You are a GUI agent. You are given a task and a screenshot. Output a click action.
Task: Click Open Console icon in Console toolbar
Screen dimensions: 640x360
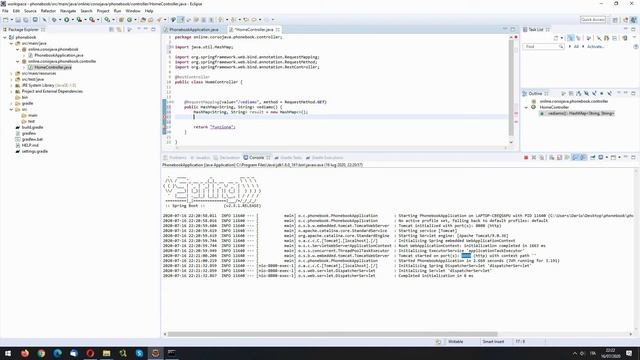tap(613, 158)
